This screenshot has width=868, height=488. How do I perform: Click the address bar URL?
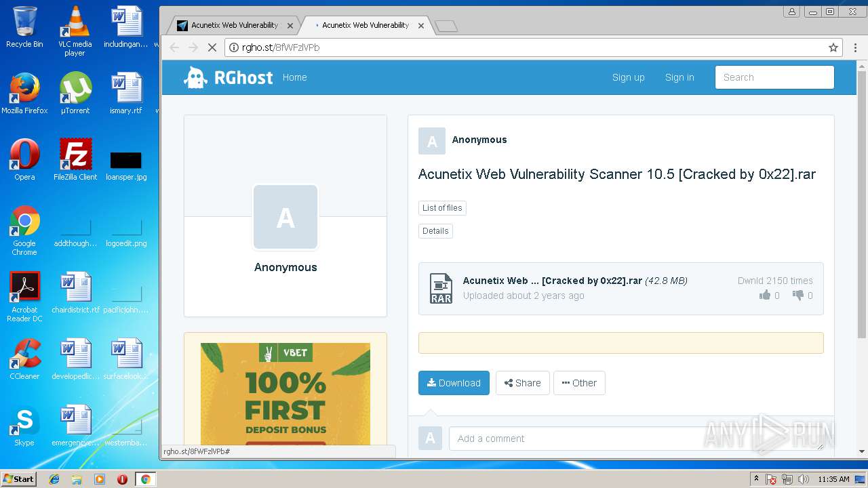(281, 47)
